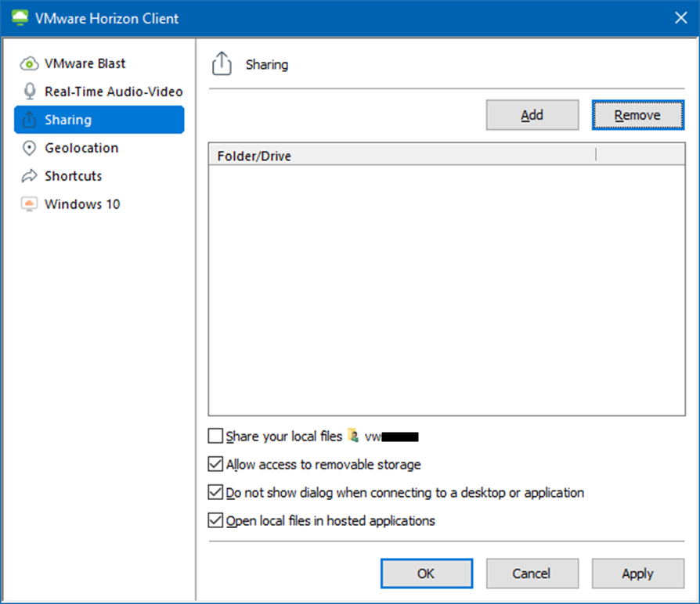
Task: Click the Add button
Action: [x=532, y=115]
